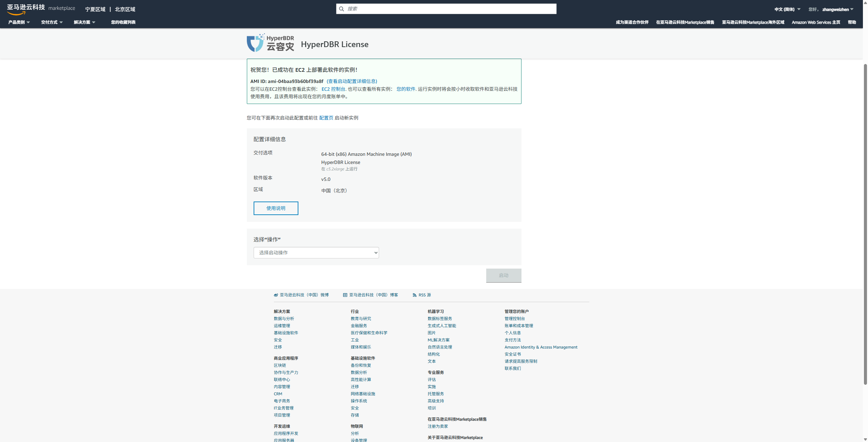The height and width of the screenshot is (442, 868).
Task: Open 亚马逊云科技Marketplace海外区域 nav item
Action: point(753,22)
